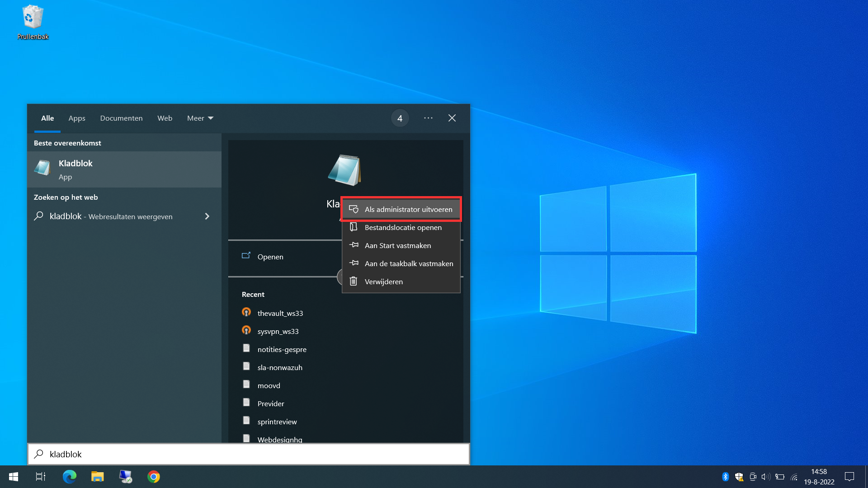Screen dimensions: 868x488
Task: Open File Explorer taskbar icon
Action: [97, 477]
